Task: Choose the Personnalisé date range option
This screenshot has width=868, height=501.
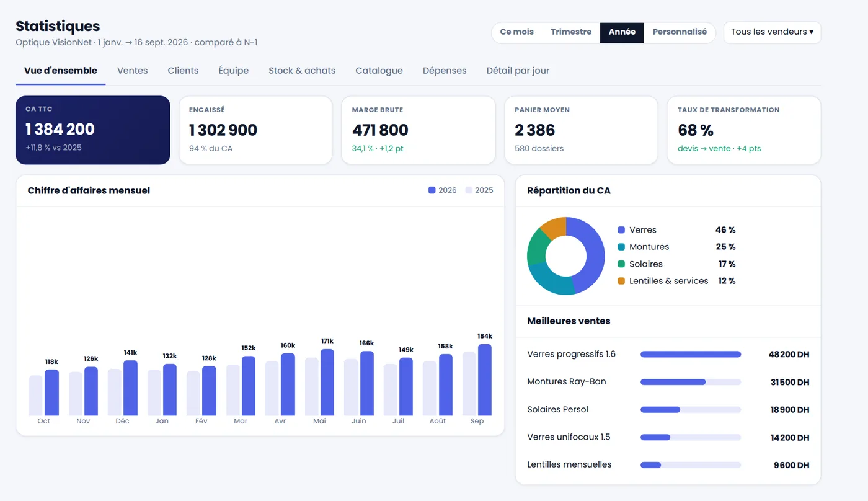Action: click(x=680, y=32)
